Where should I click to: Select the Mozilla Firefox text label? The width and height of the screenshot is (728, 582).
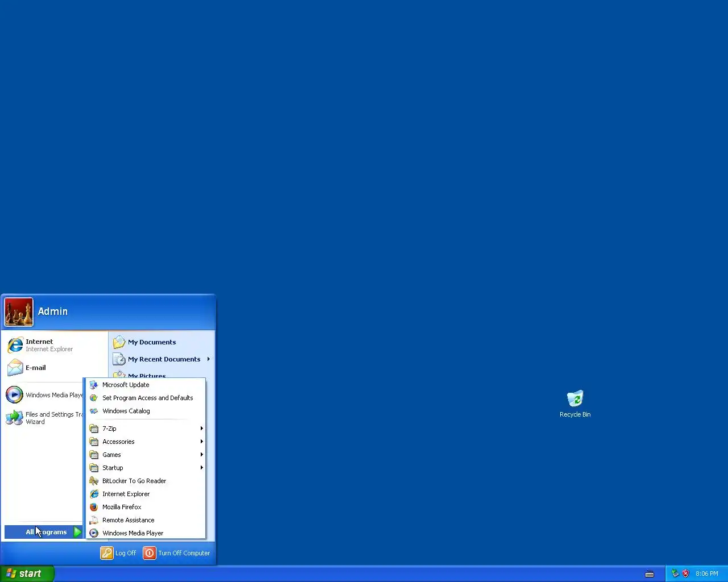(x=122, y=507)
